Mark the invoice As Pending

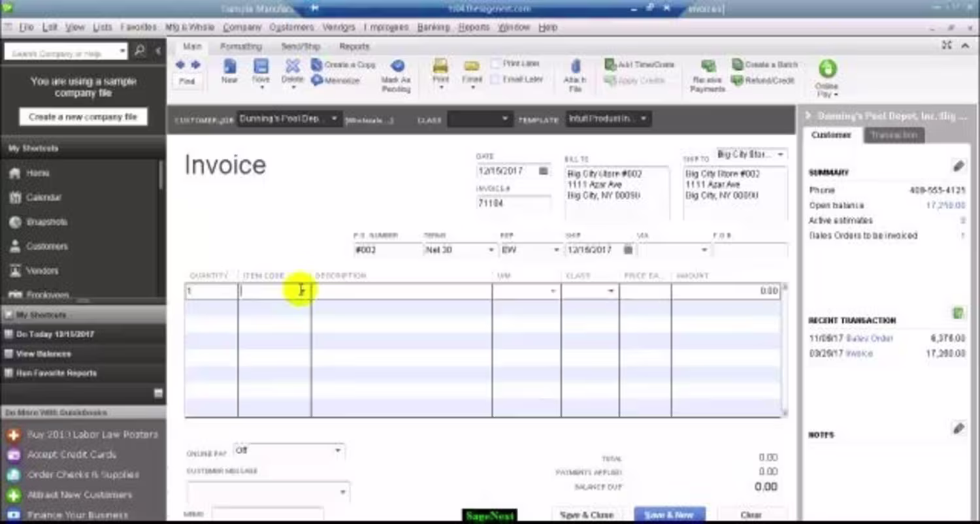tap(397, 75)
